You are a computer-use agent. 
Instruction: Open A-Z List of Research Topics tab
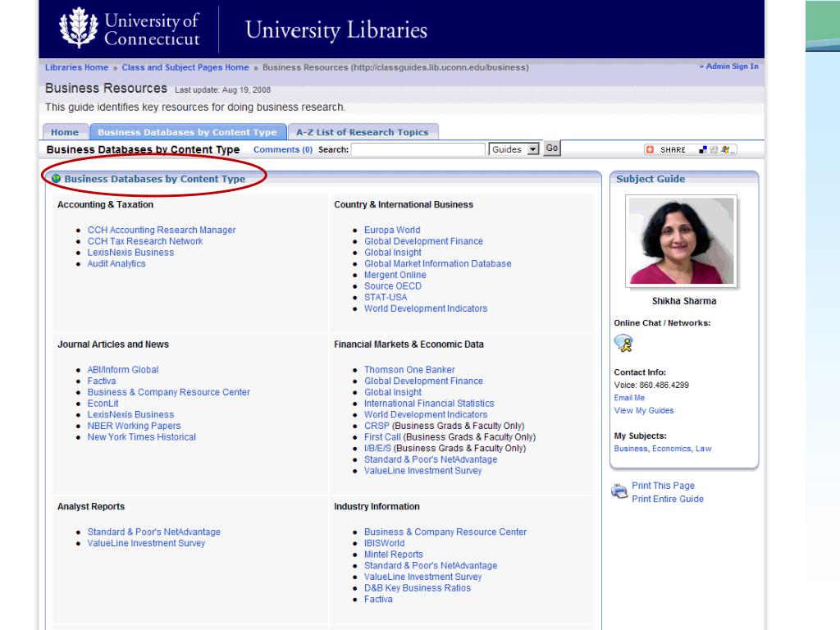pos(363,132)
